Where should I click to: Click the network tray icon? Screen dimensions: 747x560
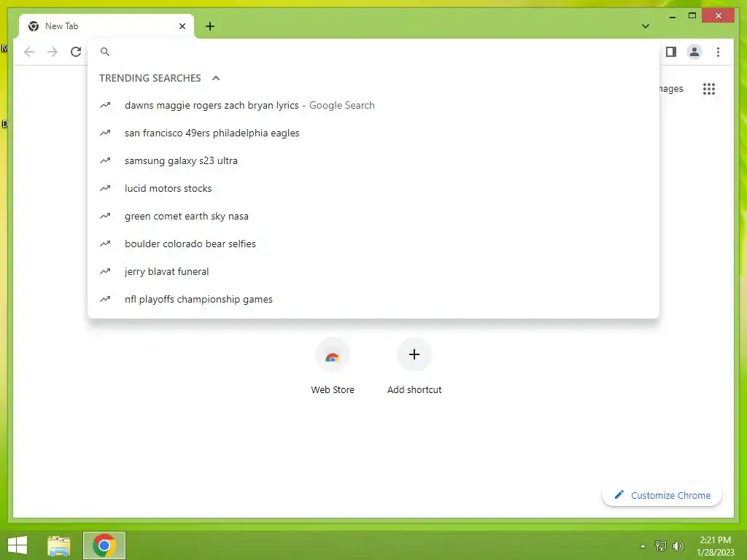pyautogui.click(x=661, y=545)
